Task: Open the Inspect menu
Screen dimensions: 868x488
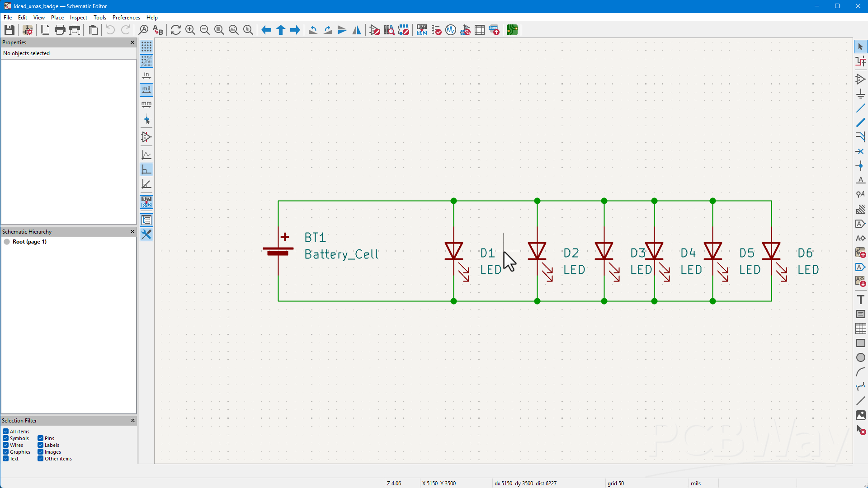Action: [78, 18]
